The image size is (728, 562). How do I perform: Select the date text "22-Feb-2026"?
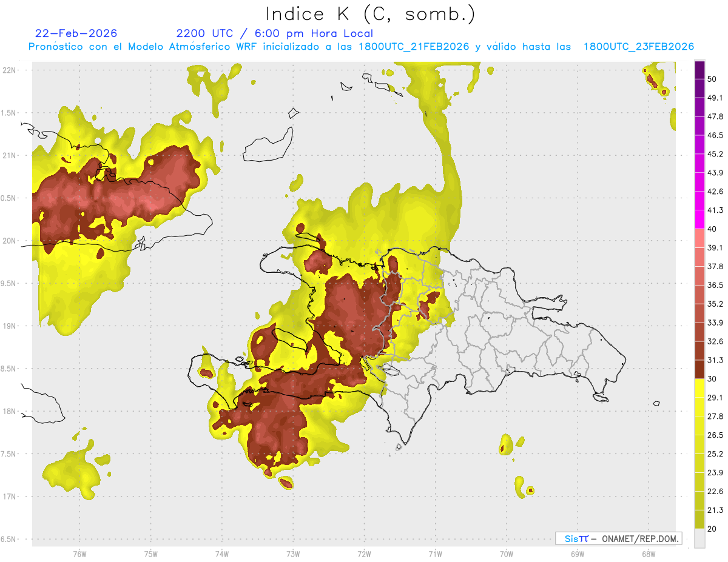[x=76, y=33]
